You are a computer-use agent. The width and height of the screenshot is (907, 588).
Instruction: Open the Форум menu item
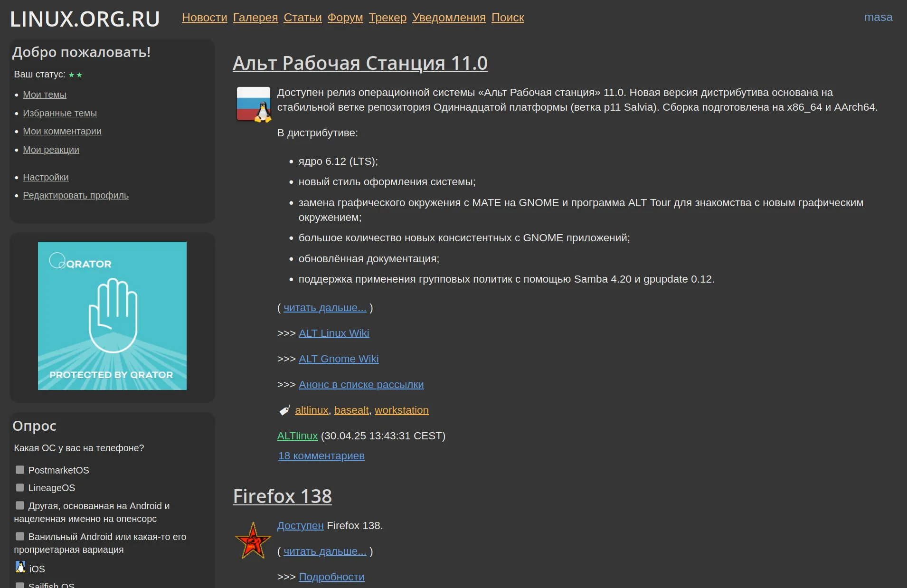tap(345, 18)
